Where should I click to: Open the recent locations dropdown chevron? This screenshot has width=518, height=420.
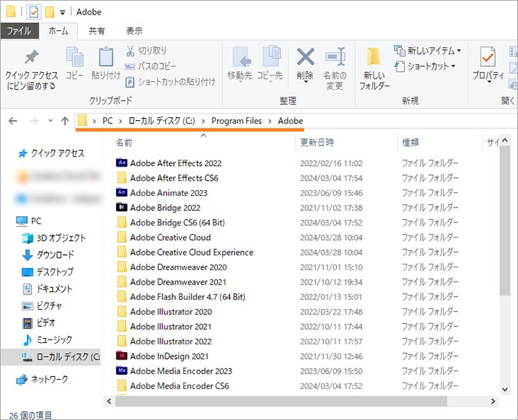click(51, 121)
